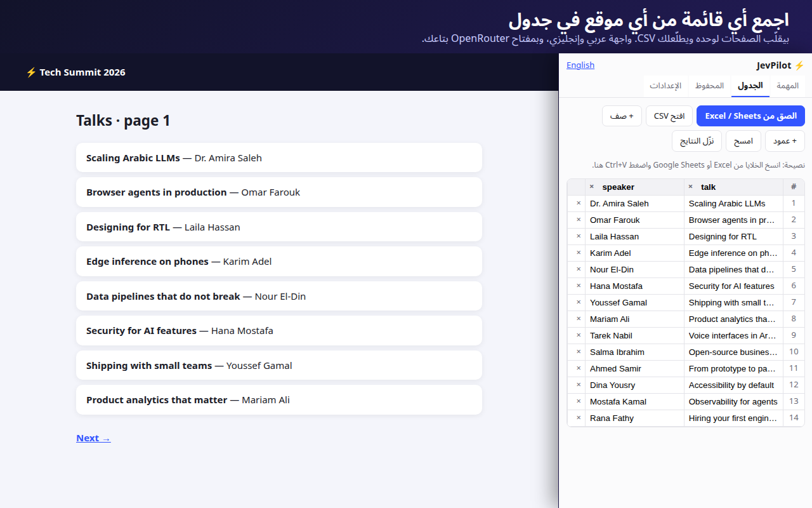Switch language via the English link

point(580,65)
